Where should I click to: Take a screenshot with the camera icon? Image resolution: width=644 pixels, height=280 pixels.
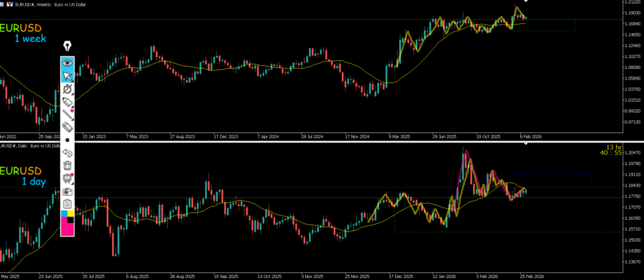click(67, 191)
